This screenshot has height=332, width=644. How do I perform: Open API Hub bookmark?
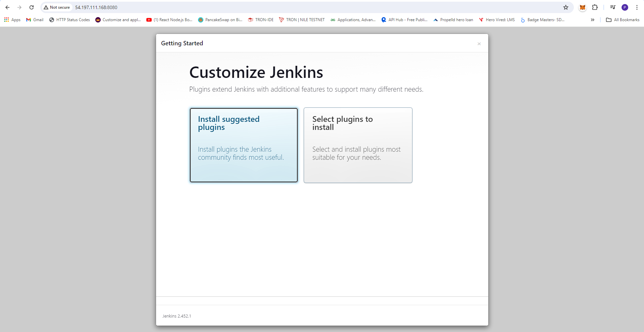coord(405,20)
